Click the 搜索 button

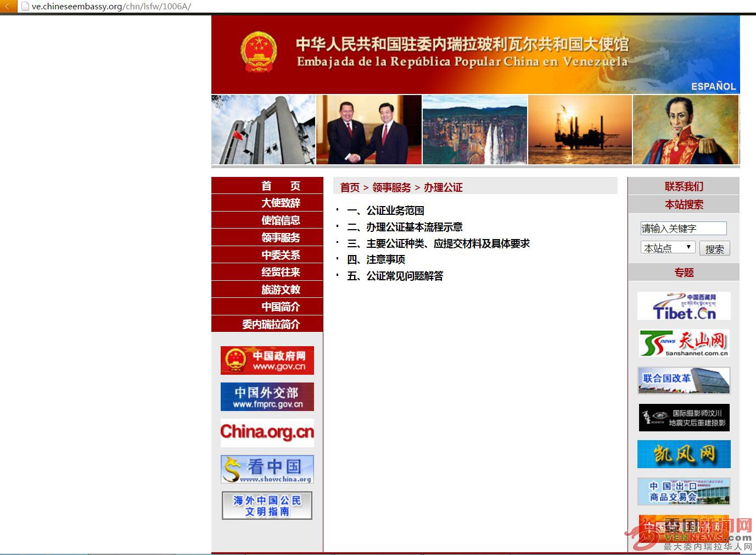714,249
